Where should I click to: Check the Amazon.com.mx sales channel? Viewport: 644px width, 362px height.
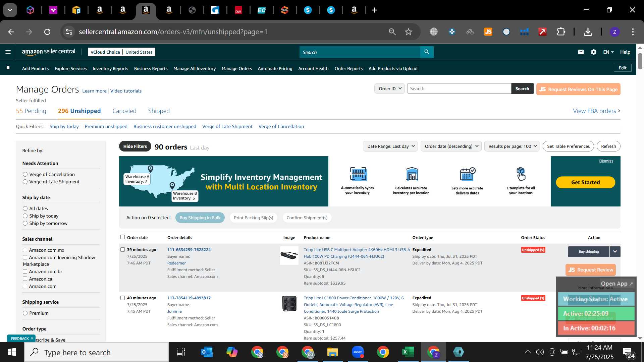tap(25, 250)
